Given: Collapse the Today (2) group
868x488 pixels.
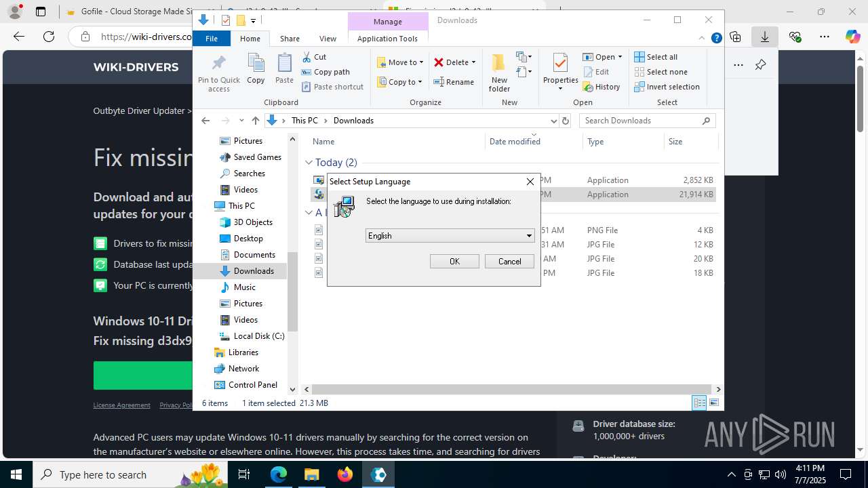Looking at the screenshot, I should 309,163.
